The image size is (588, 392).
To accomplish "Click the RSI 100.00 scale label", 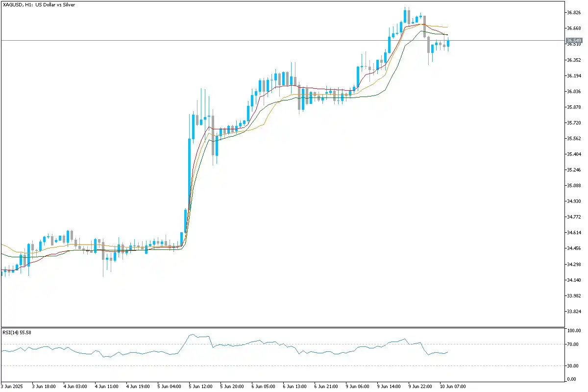I will pyautogui.click(x=574, y=331).
